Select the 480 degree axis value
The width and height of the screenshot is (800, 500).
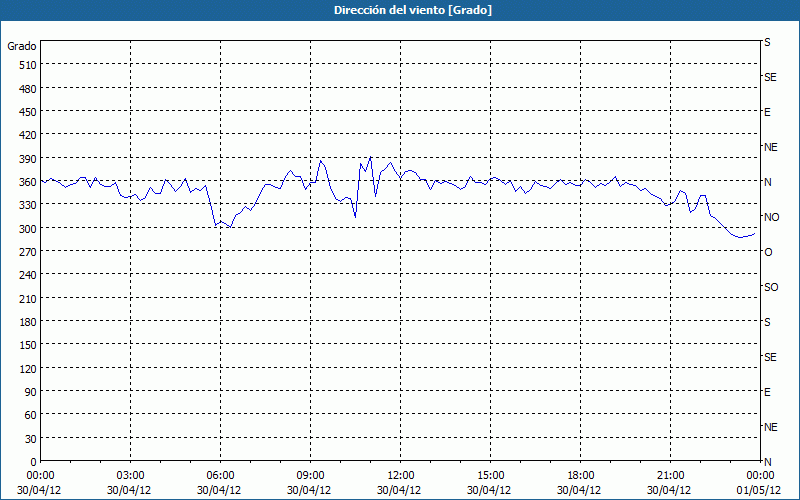(28, 89)
